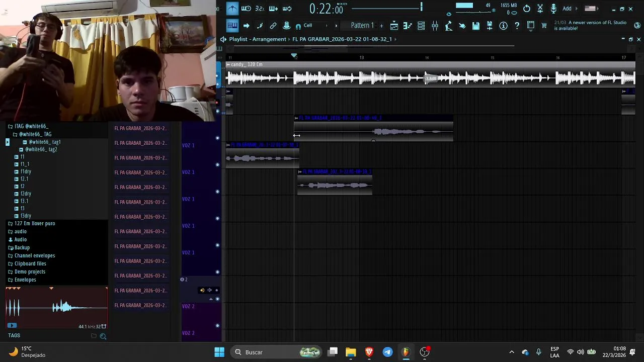This screenshot has height=362, width=644.
Task: Open the Playlist options speaker icon
Action: [x=223, y=39]
